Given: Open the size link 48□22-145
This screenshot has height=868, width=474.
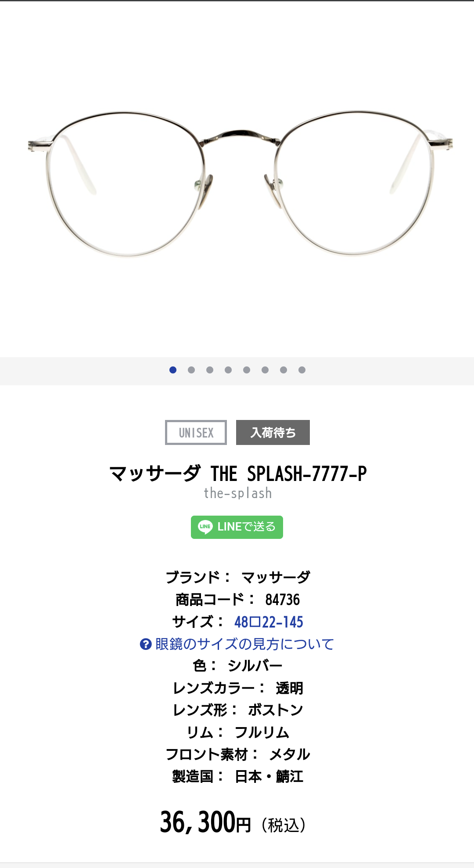Looking at the screenshot, I should click(269, 622).
